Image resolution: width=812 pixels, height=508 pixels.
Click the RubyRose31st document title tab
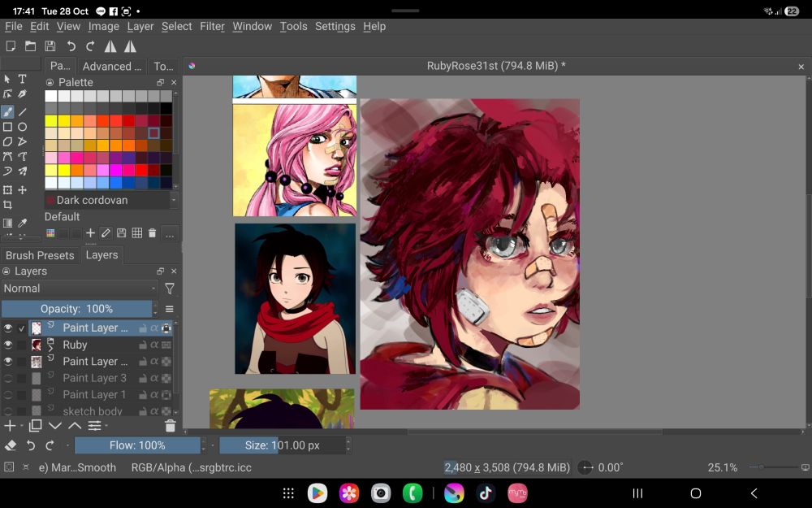[x=496, y=66]
